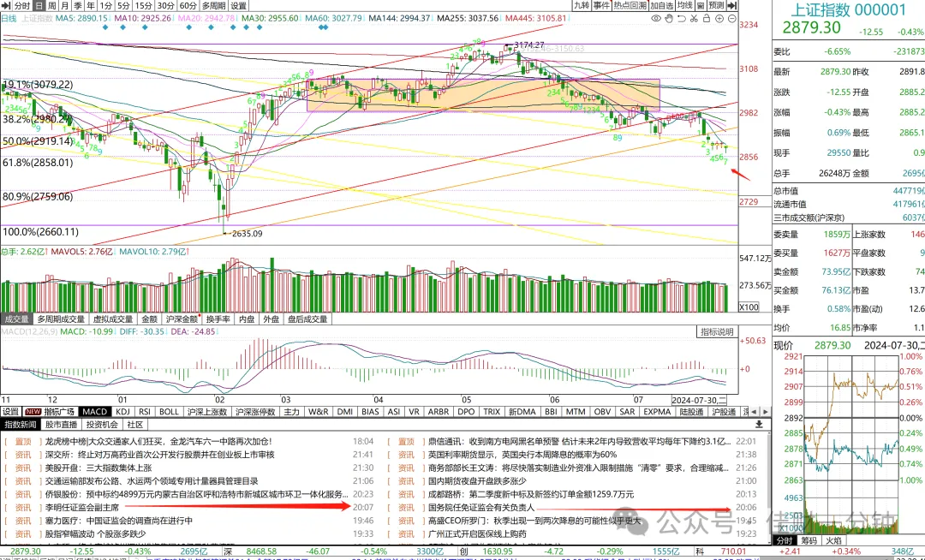Select the 多周期成交量 tab
925x560 pixels.
coord(62,319)
